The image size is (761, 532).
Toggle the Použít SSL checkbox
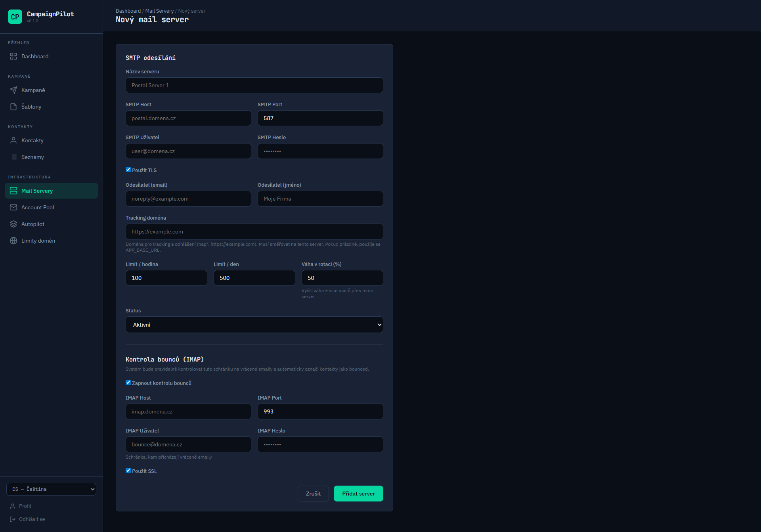pos(128,471)
